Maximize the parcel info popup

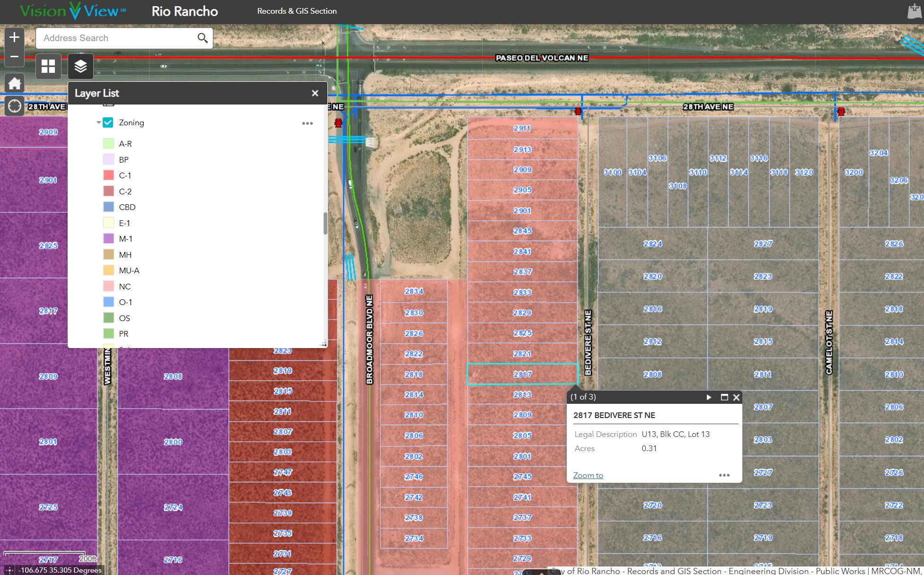(724, 397)
